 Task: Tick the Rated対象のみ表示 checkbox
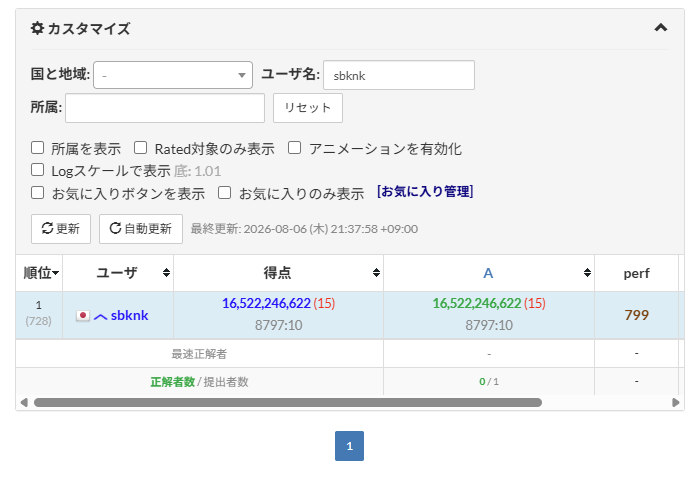140,148
